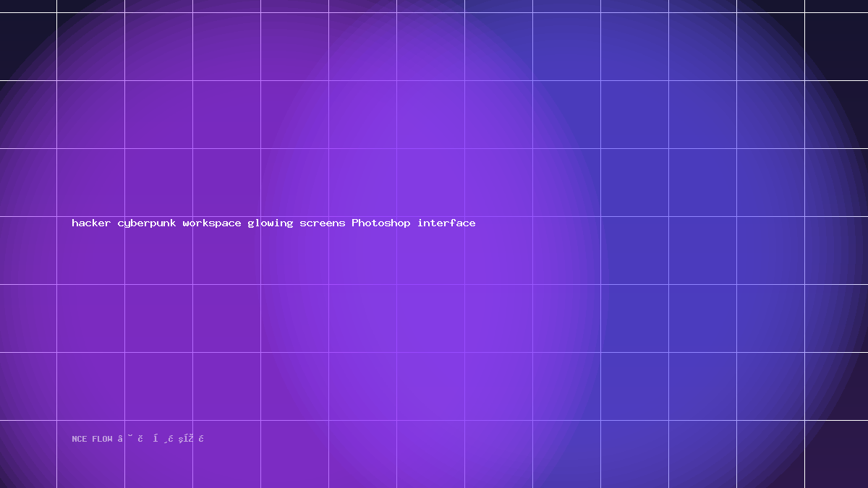Click the "NCE" text in the footer
Image resolution: width=868 pixels, height=488 pixels.
pos(80,439)
